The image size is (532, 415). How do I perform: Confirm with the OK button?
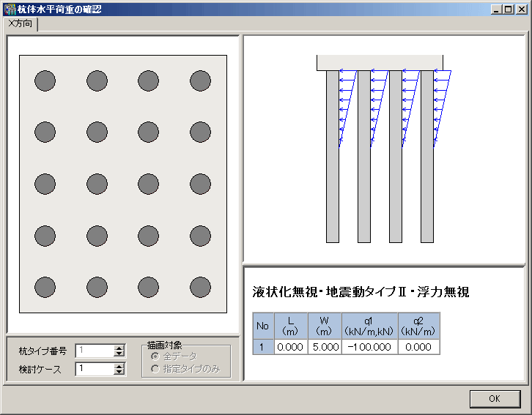tap(495, 399)
